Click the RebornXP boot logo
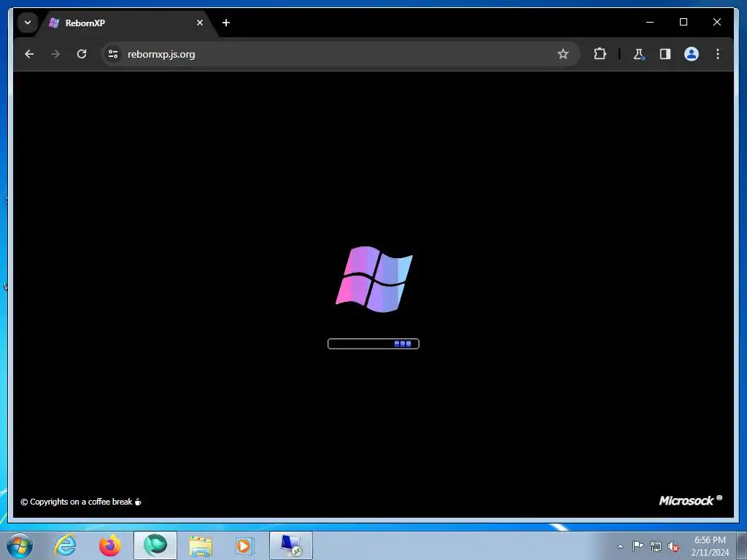Image resolution: width=747 pixels, height=560 pixels. (374, 279)
